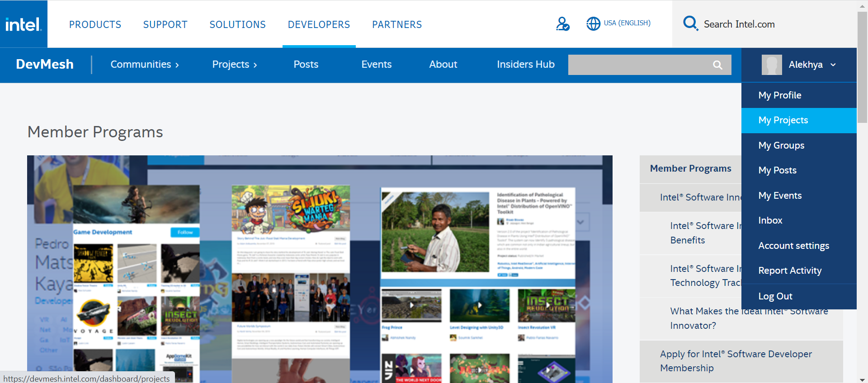Select My Projects from user menu
Screen dimensions: 868x383
point(783,120)
